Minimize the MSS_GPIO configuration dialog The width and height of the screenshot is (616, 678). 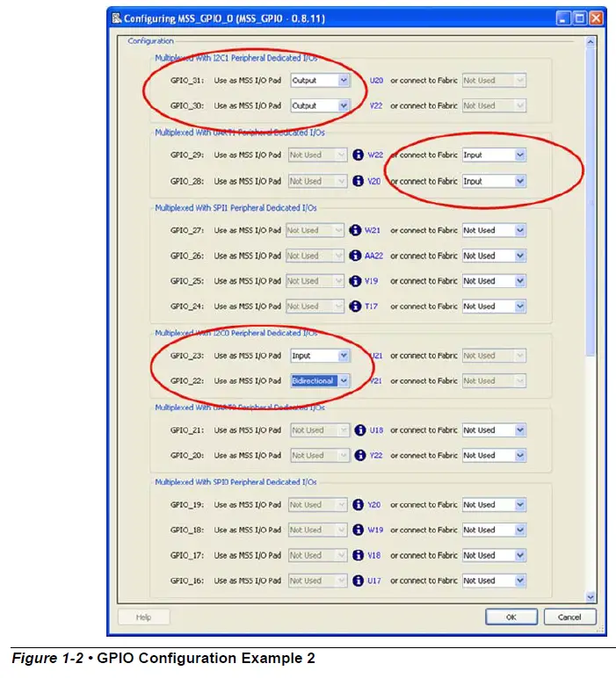563,18
